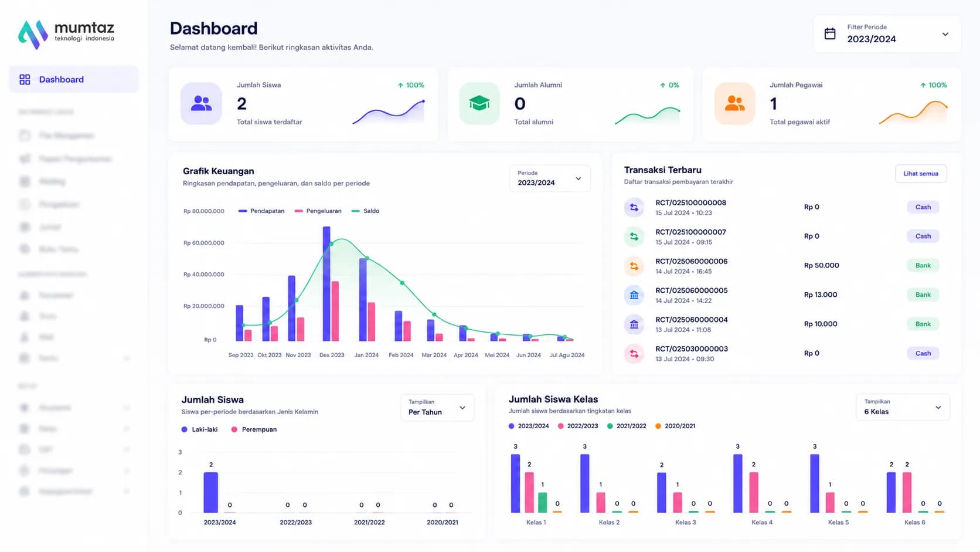980x552 pixels.
Task: Select Dashboard in the sidebar menu
Action: point(74,79)
